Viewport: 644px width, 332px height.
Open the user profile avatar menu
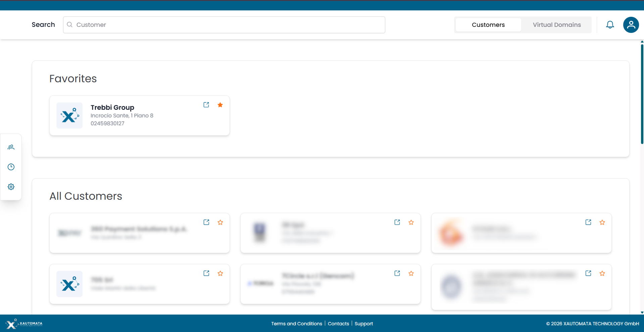tap(631, 25)
